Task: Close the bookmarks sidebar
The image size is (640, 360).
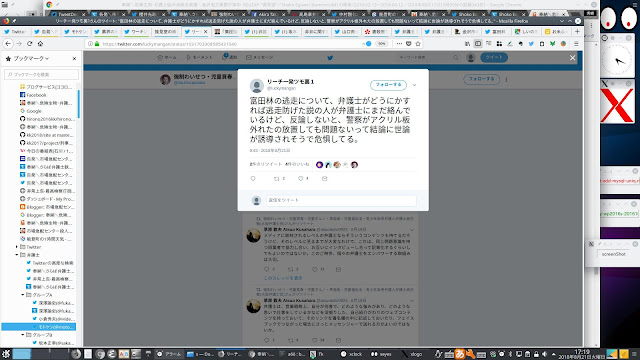Action: point(74,59)
